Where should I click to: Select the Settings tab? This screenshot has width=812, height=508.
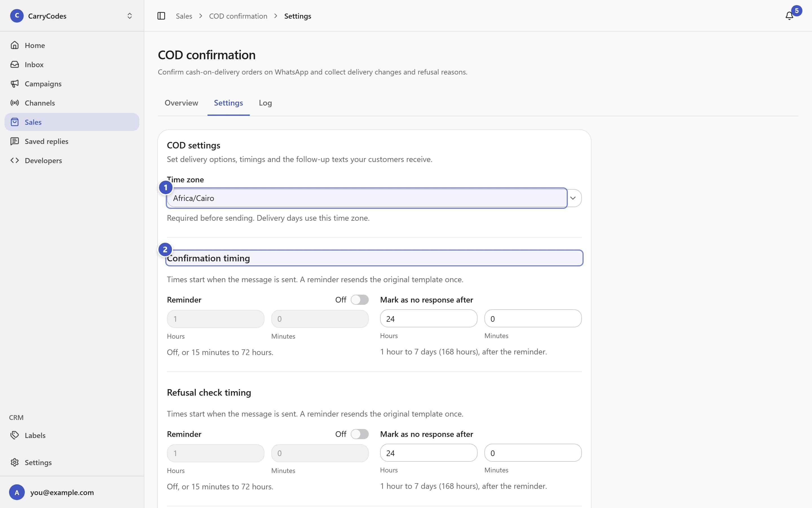point(228,103)
